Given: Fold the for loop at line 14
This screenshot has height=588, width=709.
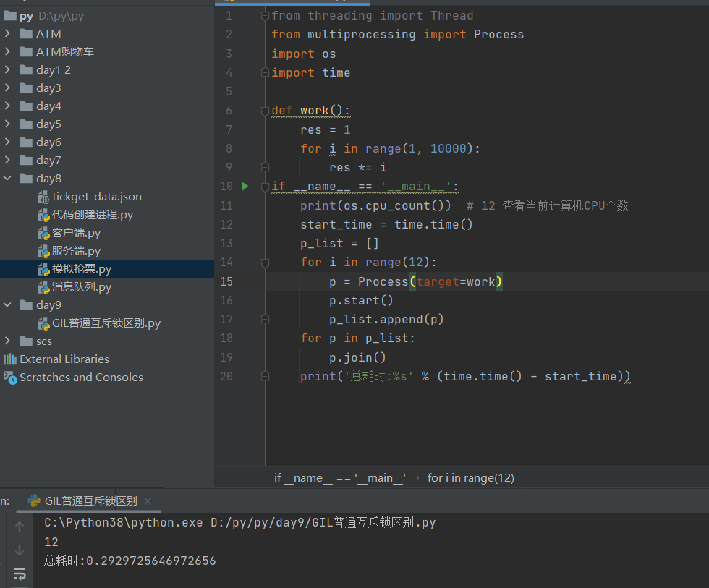Looking at the screenshot, I should [x=266, y=262].
